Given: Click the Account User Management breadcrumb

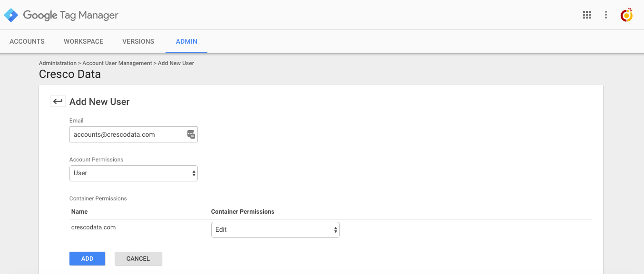Looking at the screenshot, I should (x=117, y=63).
